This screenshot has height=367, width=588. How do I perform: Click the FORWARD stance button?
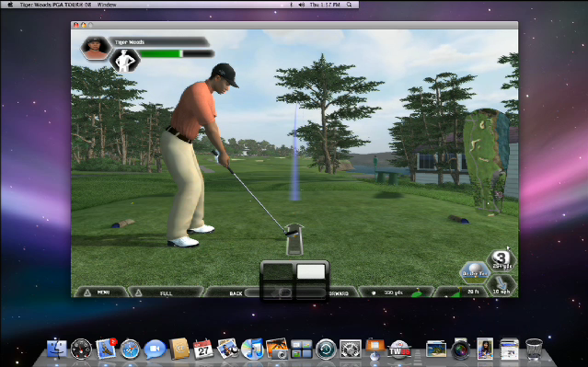pos(339,292)
